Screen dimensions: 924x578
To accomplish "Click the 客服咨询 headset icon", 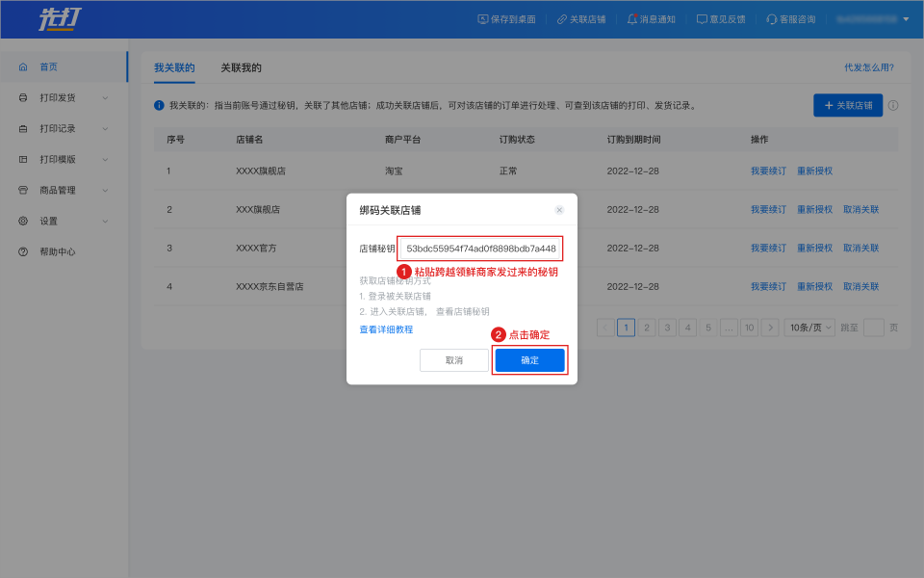I will coord(771,19).
